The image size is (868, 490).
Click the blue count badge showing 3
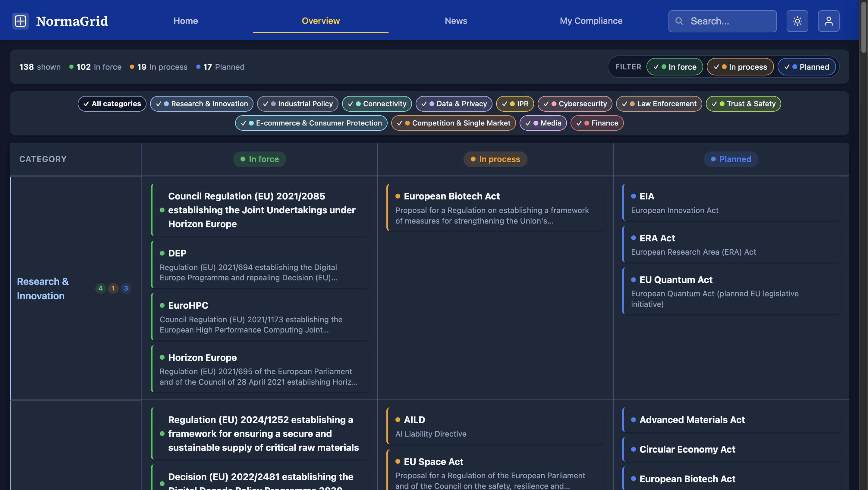point(126,288)
